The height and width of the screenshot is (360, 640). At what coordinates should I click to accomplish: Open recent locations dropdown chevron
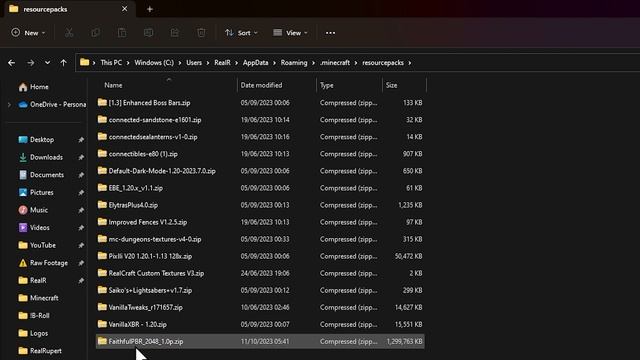pyautogui.click(x=47, y=62)
